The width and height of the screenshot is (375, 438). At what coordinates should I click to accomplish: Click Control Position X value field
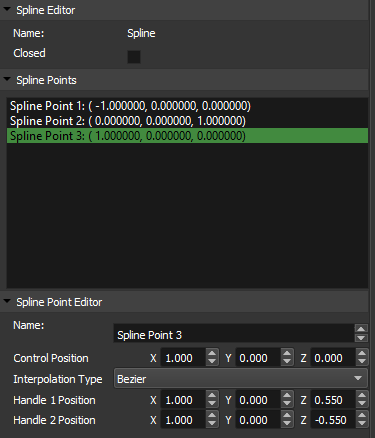(183, 357)
